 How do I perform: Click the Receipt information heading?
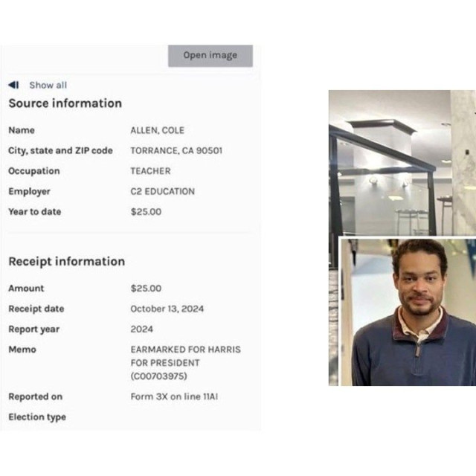click(66, 261)
